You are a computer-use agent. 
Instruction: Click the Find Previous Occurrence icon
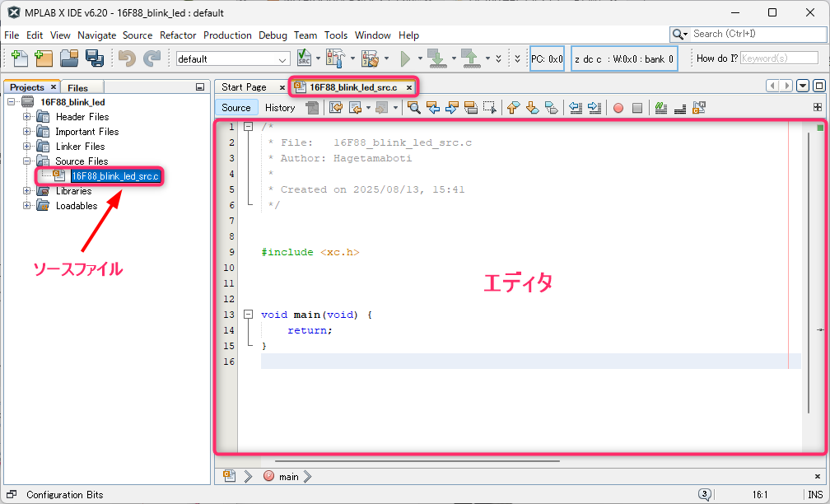(x=433, y=107)
